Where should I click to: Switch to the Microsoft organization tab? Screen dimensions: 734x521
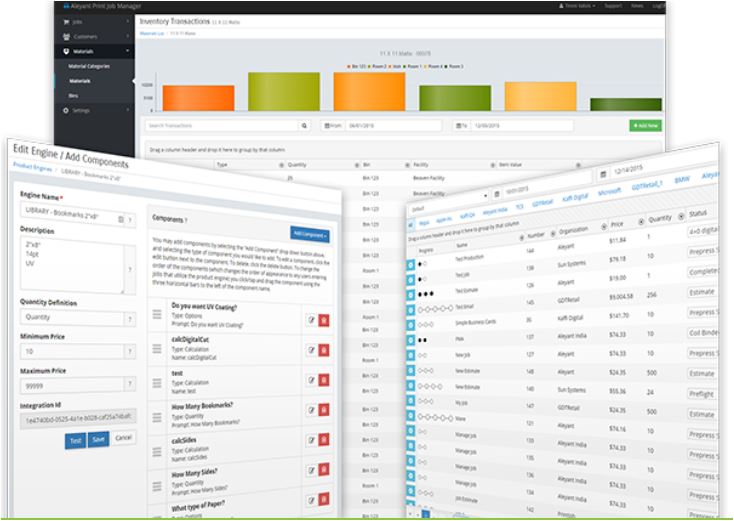coord(609,191)
